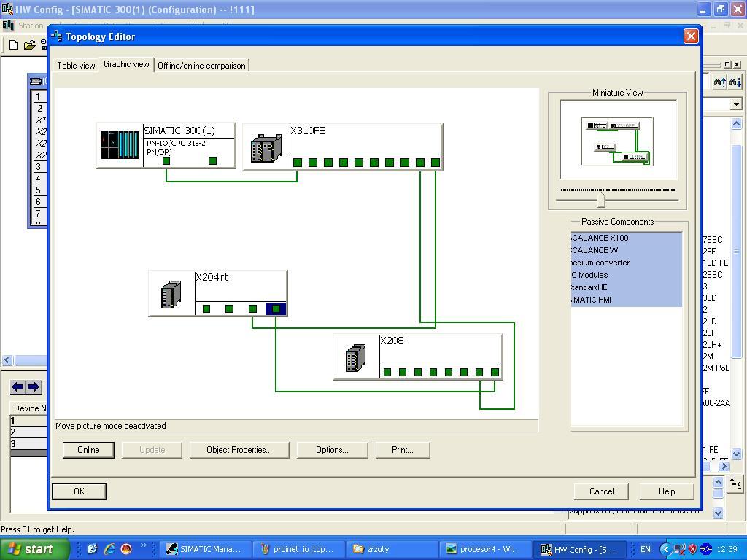Select the X208 switch device icon
Screen dimensions: 747x560
click(x=355, y=357)
